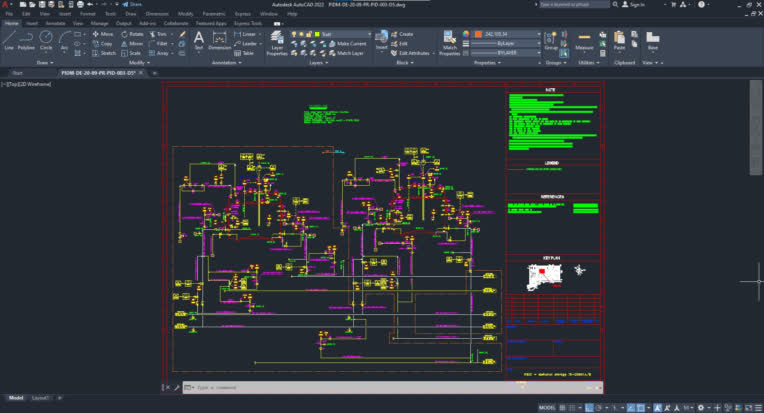
Task: Toggle the layer lock icon
Action: click(309, 34)
